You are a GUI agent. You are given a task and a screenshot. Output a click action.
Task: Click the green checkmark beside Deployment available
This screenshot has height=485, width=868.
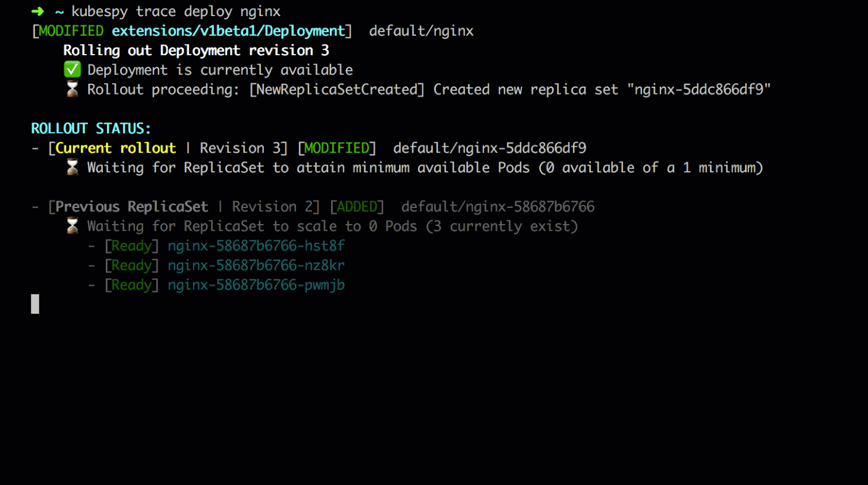pyautogui.click(x=72, y=70)
